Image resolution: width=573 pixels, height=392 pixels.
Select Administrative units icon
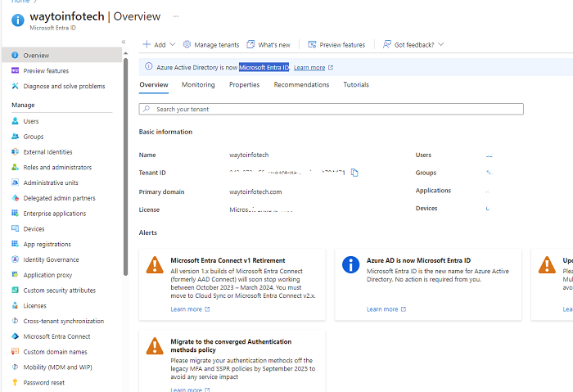tap(15, 182)
